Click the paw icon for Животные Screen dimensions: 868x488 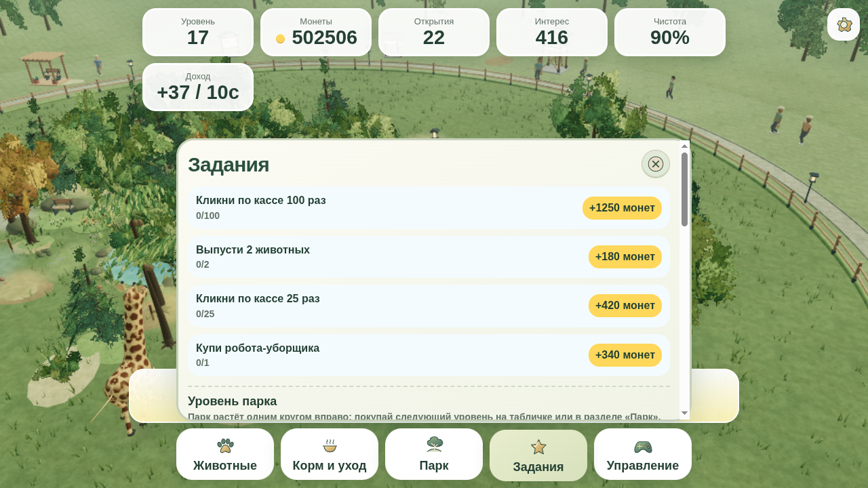[225, 445]
